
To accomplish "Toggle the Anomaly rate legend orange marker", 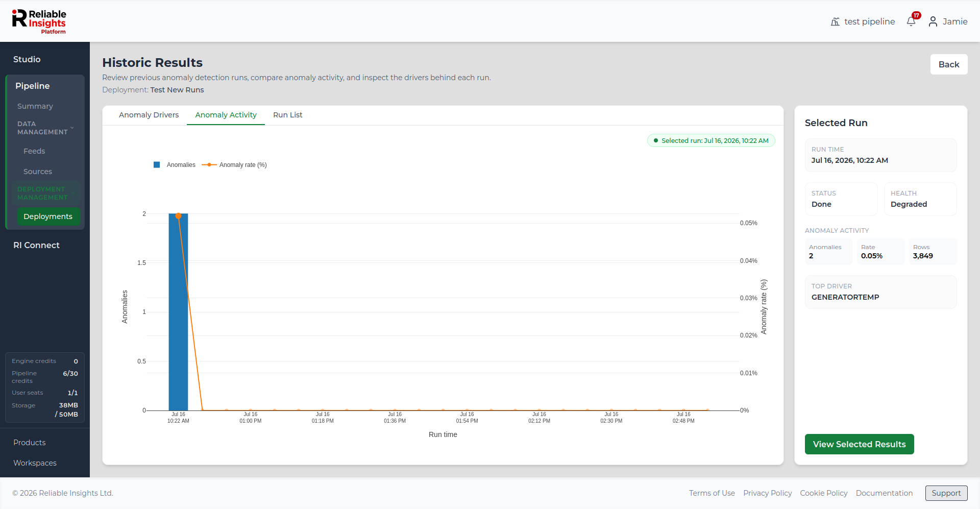I will (x=209, y=165).
